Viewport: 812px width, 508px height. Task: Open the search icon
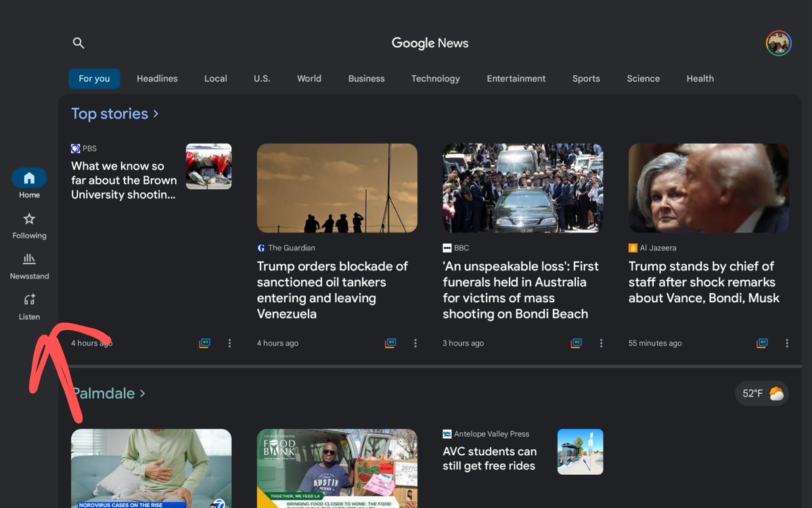click(78, 43)
